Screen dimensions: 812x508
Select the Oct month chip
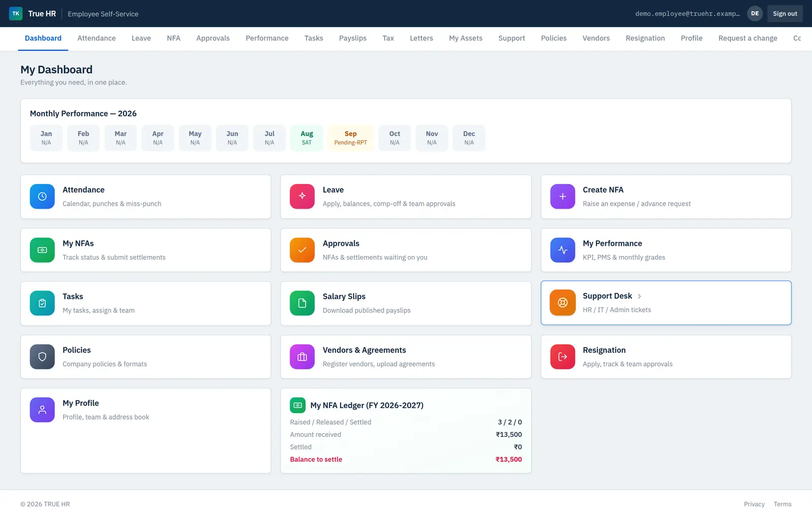coord(394,138)
